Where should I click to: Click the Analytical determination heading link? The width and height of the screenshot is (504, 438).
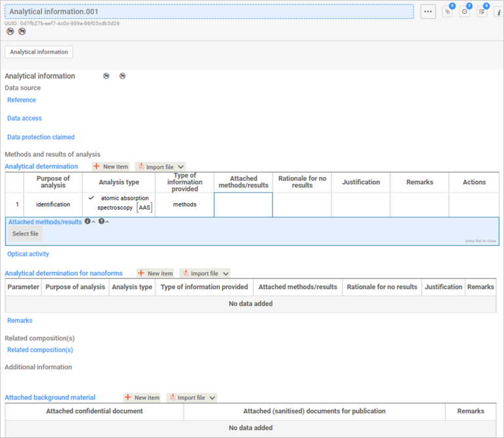(x=41, y=167)
